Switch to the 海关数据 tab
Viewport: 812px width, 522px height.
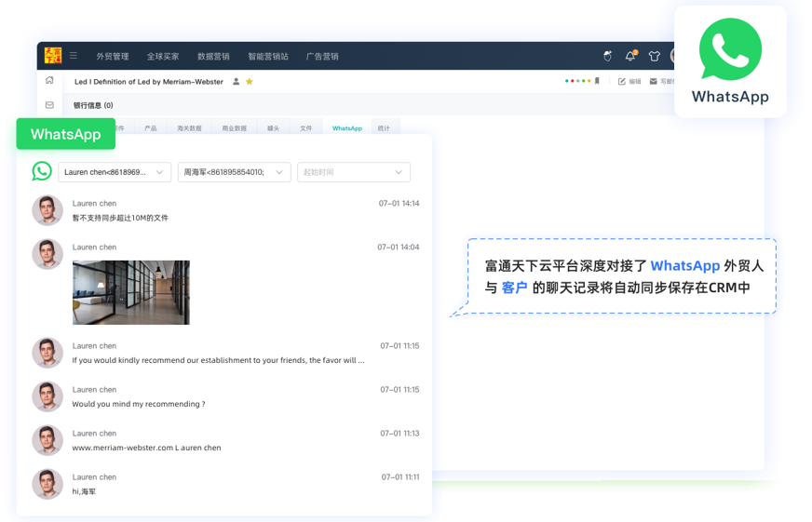[189, 128]
